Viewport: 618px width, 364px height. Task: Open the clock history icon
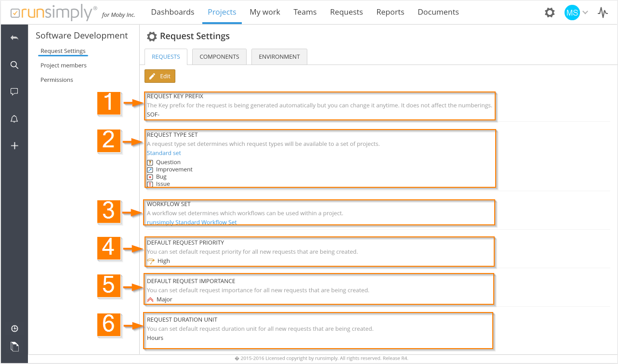click(14, 328)
